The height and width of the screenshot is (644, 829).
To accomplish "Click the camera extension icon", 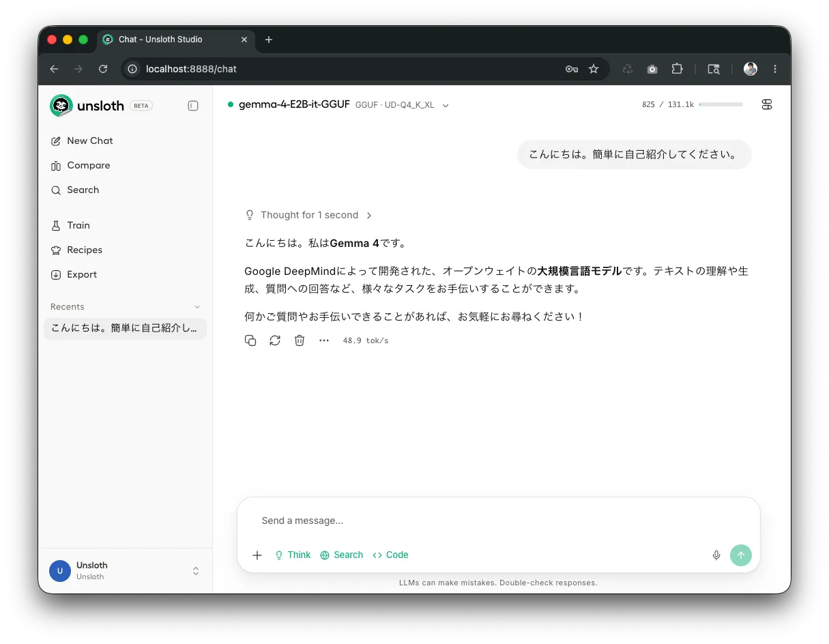I will (652, 69).
